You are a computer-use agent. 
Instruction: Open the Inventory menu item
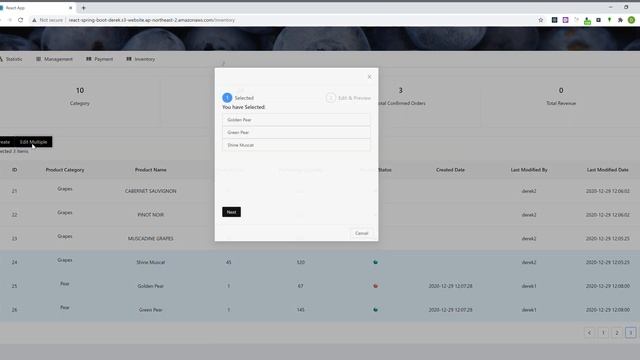pyautogui.click(x=141, y=59)
